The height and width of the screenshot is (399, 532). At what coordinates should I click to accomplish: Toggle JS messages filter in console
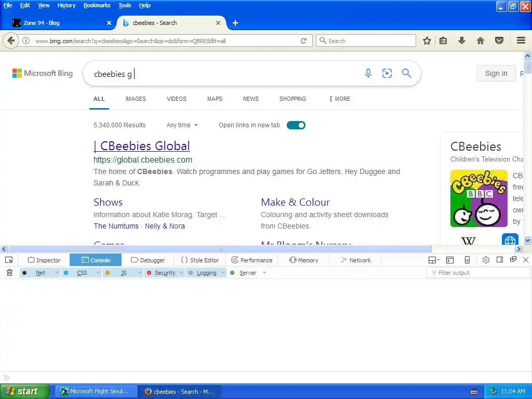[119, 273]
